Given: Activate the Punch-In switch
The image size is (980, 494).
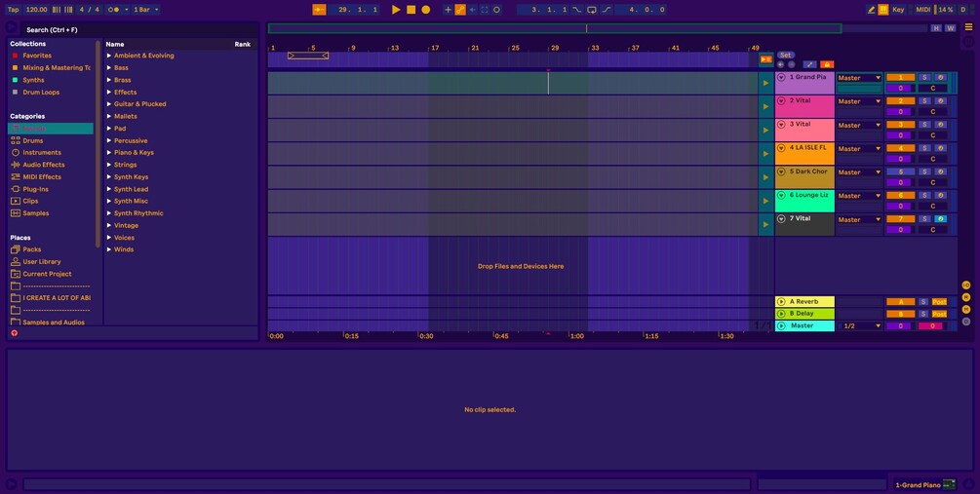Looking at the screenshot, I should tap(577, 10).
